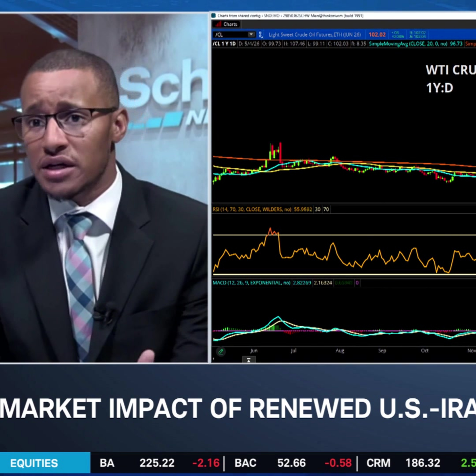The height and width of the screenshot is (476, 476).
Task: Expand the /CL symbol dropdown arrow
Action: tap(251, 34)
